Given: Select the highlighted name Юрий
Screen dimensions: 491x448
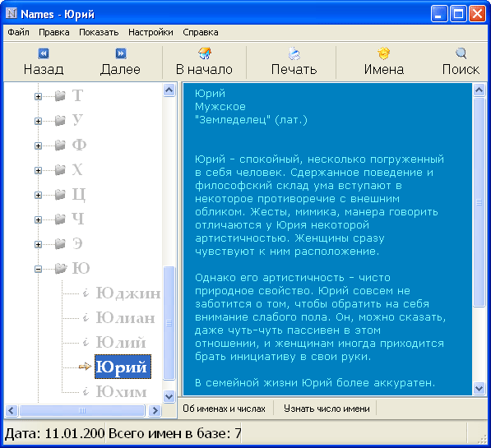Looking at the screenshot, I should 123,367.
